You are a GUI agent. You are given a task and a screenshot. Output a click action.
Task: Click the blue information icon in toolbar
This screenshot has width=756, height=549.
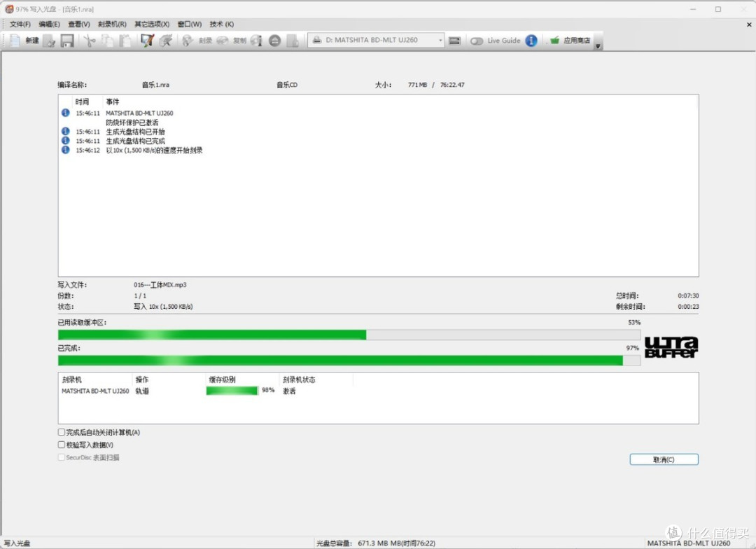tap(531, 41)
